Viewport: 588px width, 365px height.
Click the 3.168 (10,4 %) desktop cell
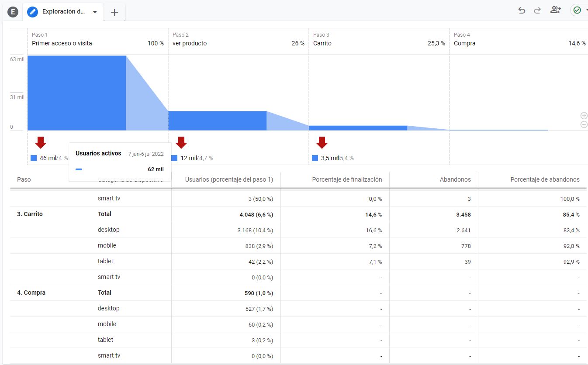(x=255, y=230)
